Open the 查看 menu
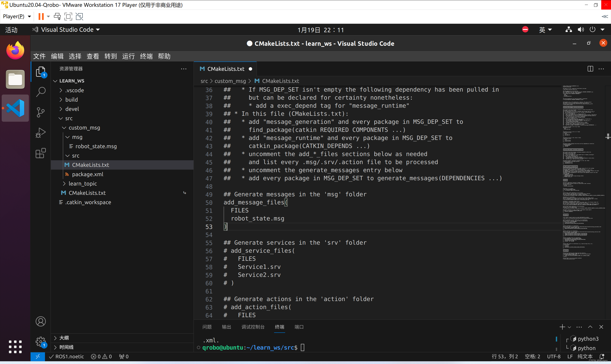 coord(93,56)
